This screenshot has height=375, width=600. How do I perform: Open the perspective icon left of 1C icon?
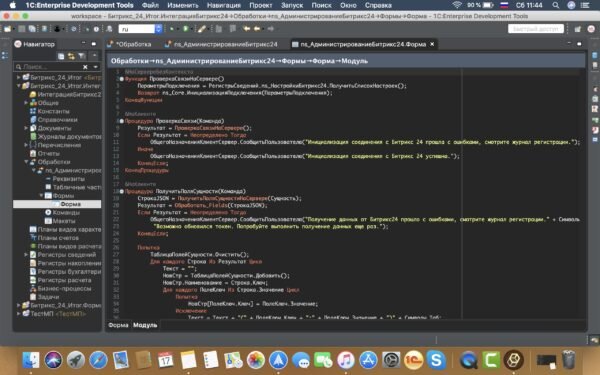click(578, 29)
